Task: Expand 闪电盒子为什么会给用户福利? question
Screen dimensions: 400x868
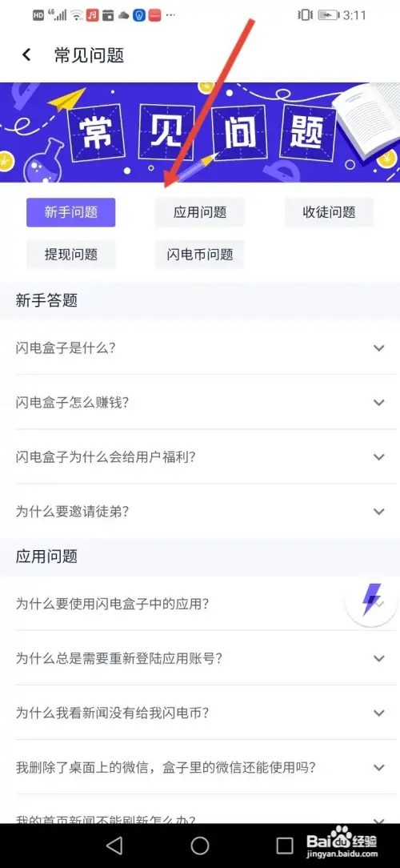Action: coord(200,456)
